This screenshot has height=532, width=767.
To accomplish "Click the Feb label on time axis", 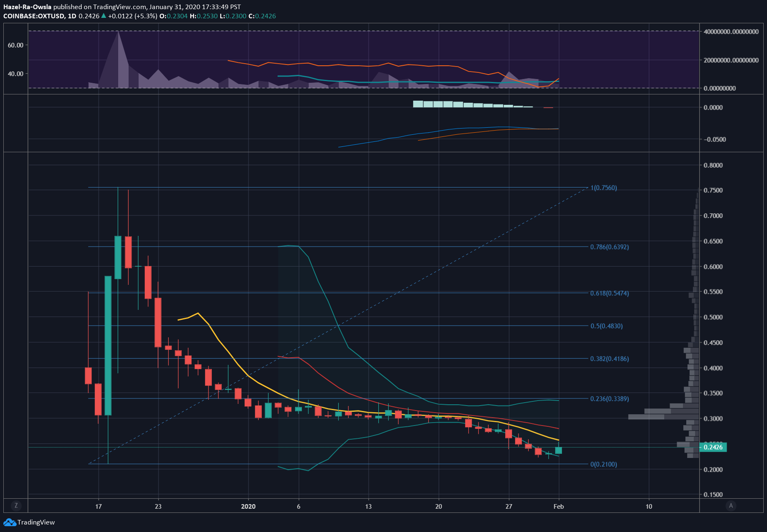I will [558, 506].
